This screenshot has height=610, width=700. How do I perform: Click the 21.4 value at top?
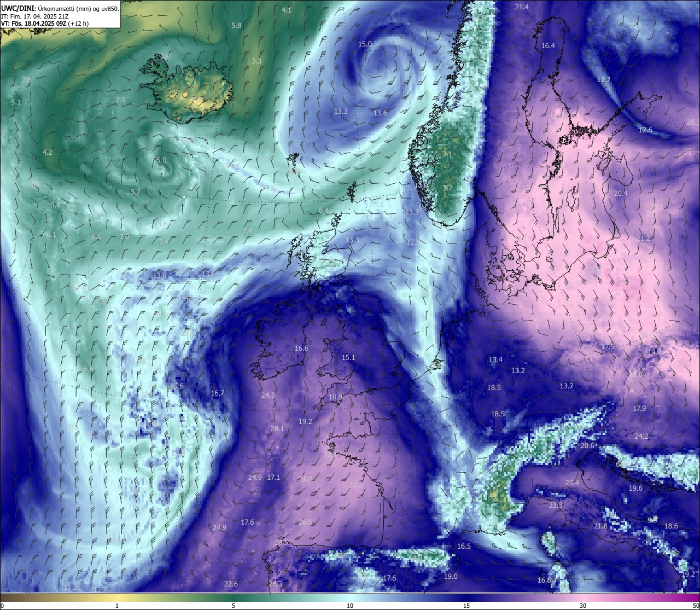coord(522,7)
